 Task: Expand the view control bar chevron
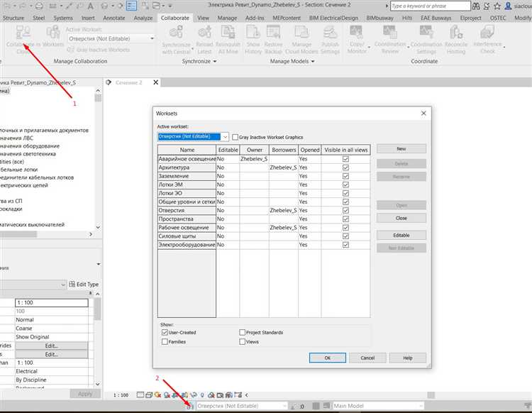(247, 395)
